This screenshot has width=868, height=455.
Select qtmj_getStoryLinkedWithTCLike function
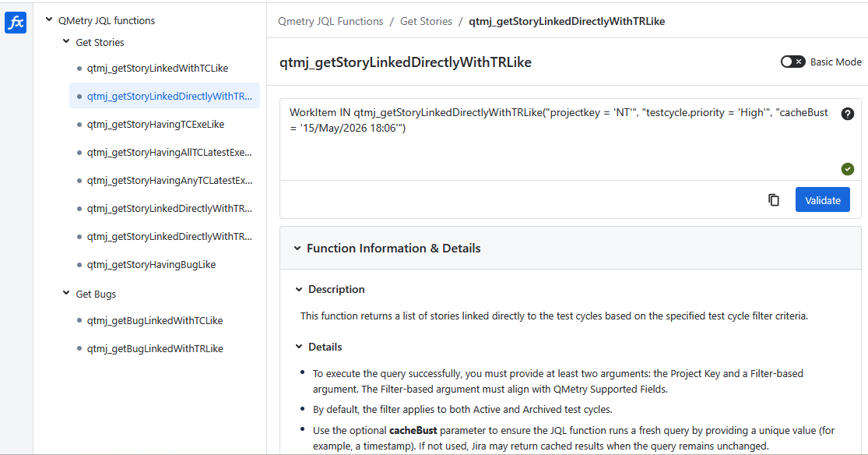(157, 68)
